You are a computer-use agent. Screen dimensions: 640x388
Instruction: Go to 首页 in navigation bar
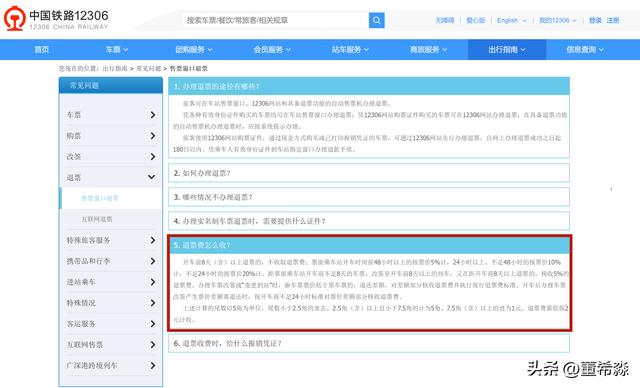41,50
